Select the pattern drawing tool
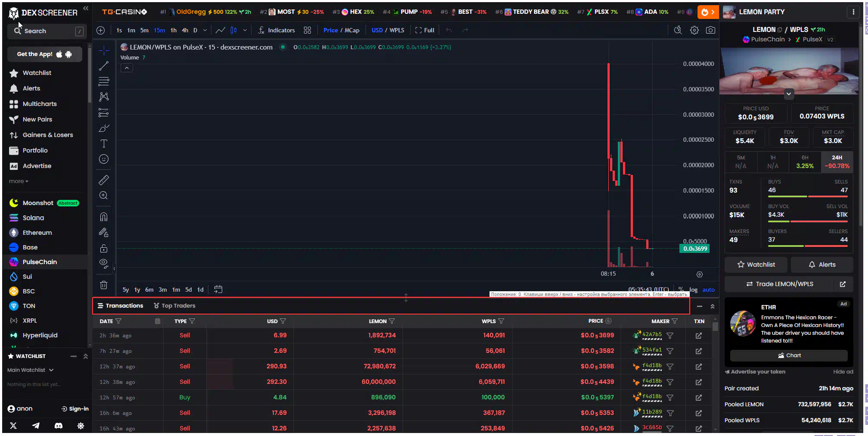868x436 pixels. coord(104,97)
